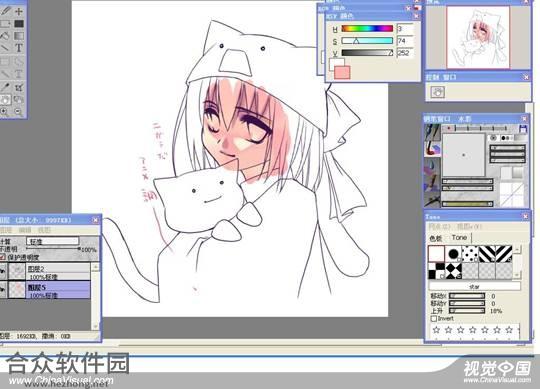Click layers panel scrollbar up arrow
The image size is (540, 389).
click(95, 267)
